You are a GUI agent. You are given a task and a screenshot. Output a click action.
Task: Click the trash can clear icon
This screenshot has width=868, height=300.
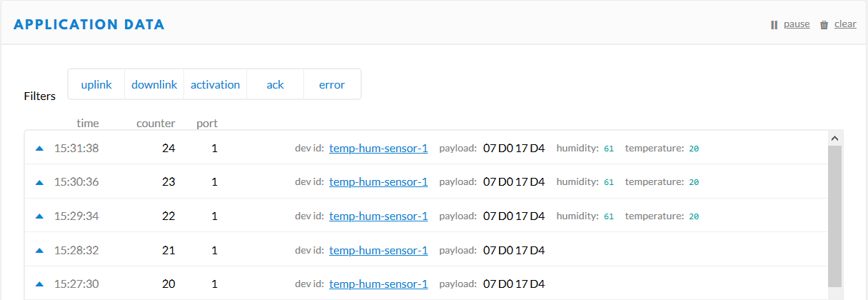point(824,25)
